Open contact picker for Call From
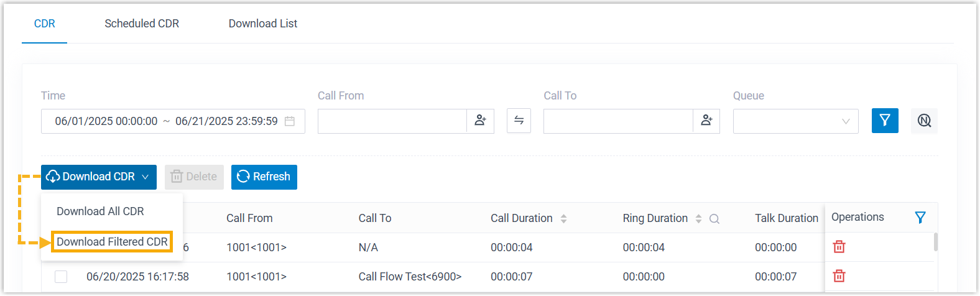 [x=480, y=121]
